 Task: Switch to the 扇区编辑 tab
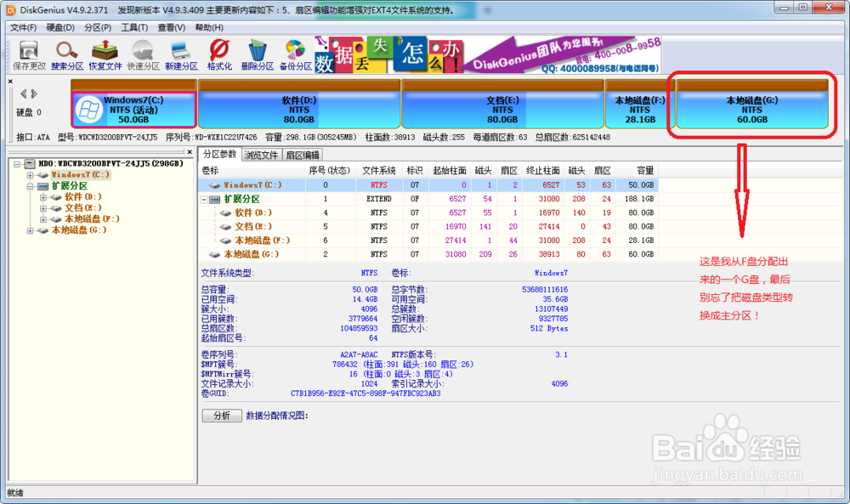coord(303,156)
